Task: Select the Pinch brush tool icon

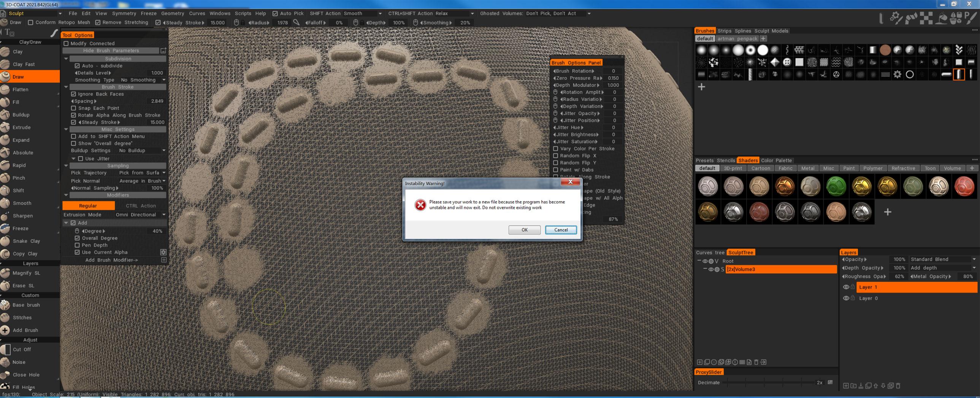Action: click(5, 178)
